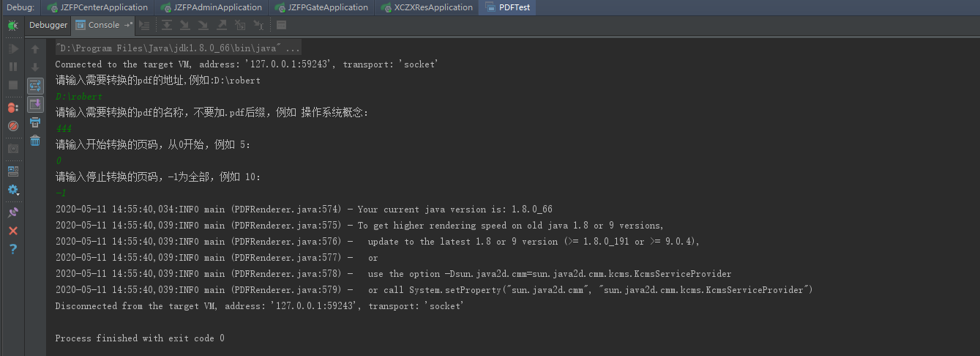
Task: Toggle Mute Breakpoints icon
Action: point(13,126)
